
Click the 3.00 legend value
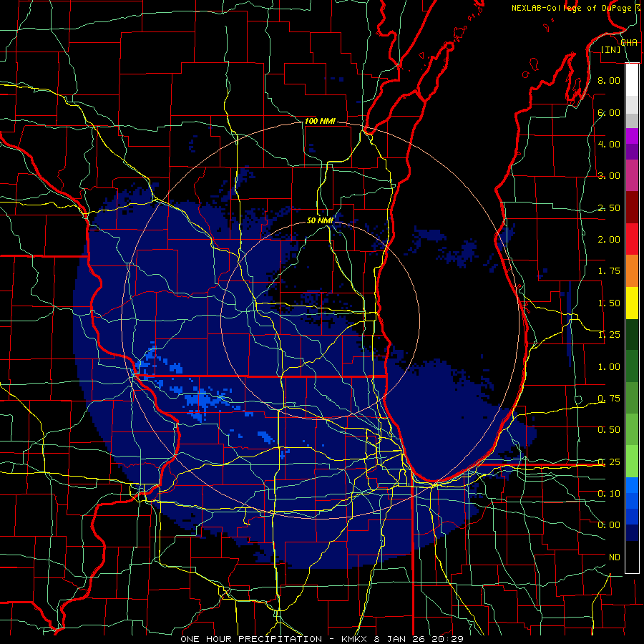click(x=609, y=176)
